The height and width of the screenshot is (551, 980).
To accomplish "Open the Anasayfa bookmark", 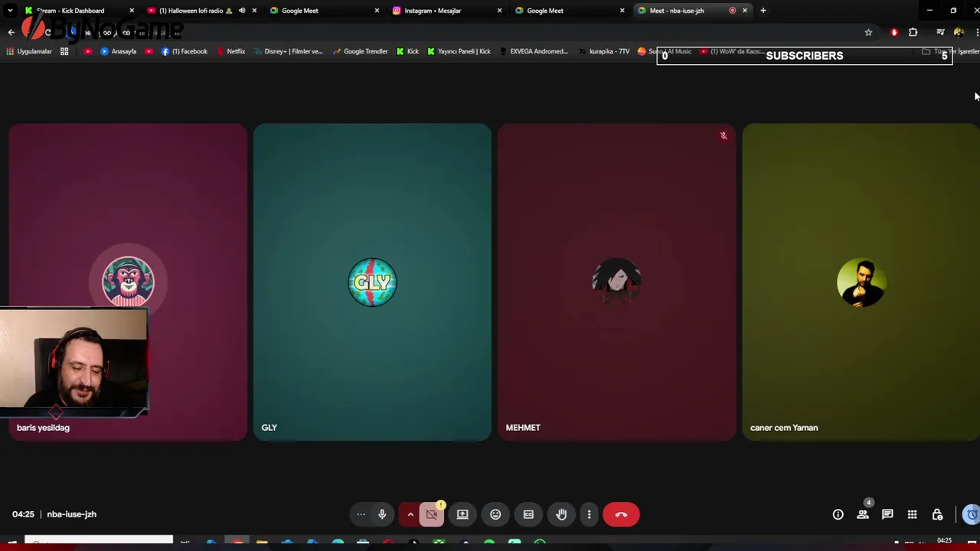I will point(118,51).
